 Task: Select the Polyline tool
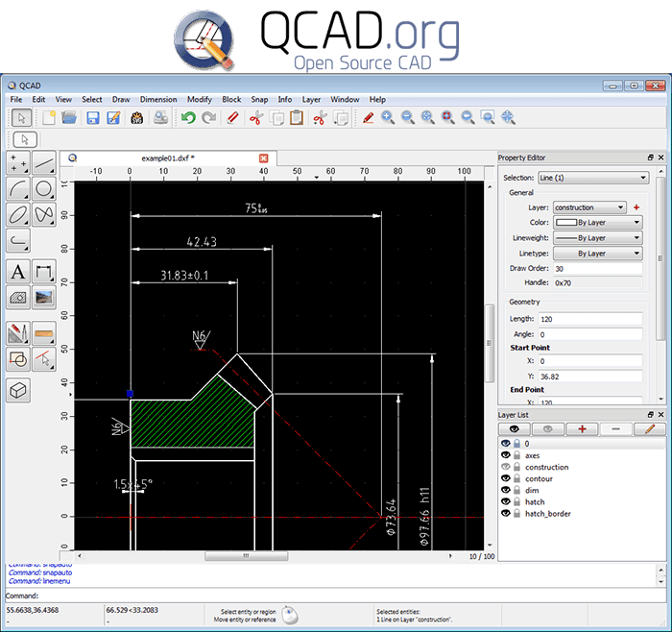[x=18, y=240]
